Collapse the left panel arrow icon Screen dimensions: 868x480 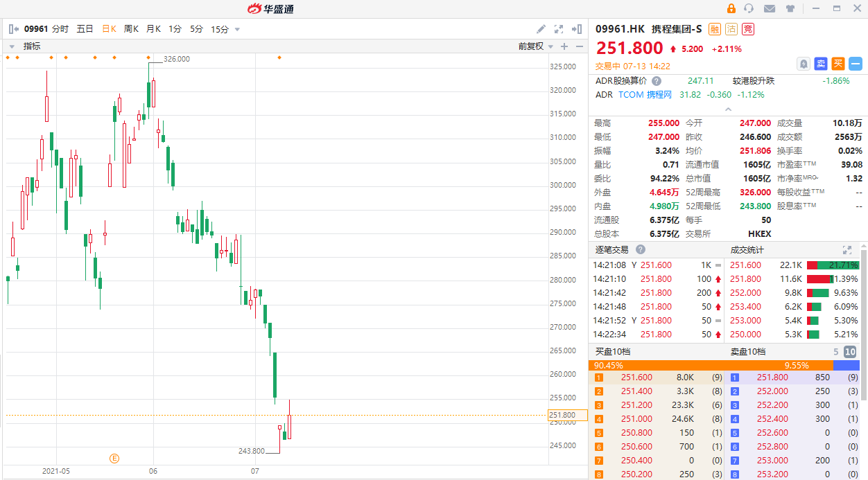pos(13,29)
